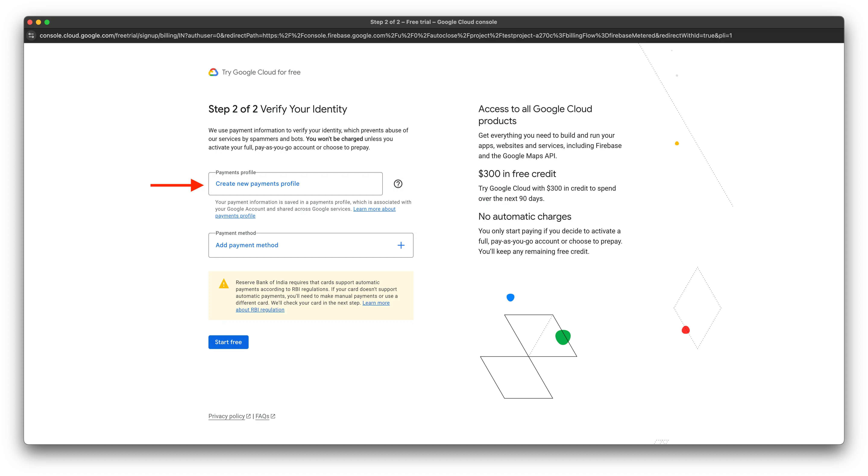Click the 'No automatic charges' heading
Viewport: 868px width, 476px height.
click(x=525, y=216)
